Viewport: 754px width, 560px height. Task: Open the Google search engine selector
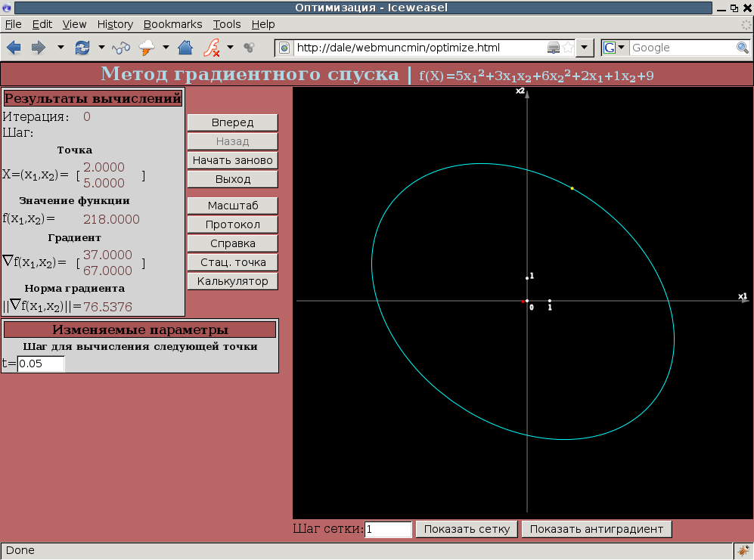(x=614, y=48)
